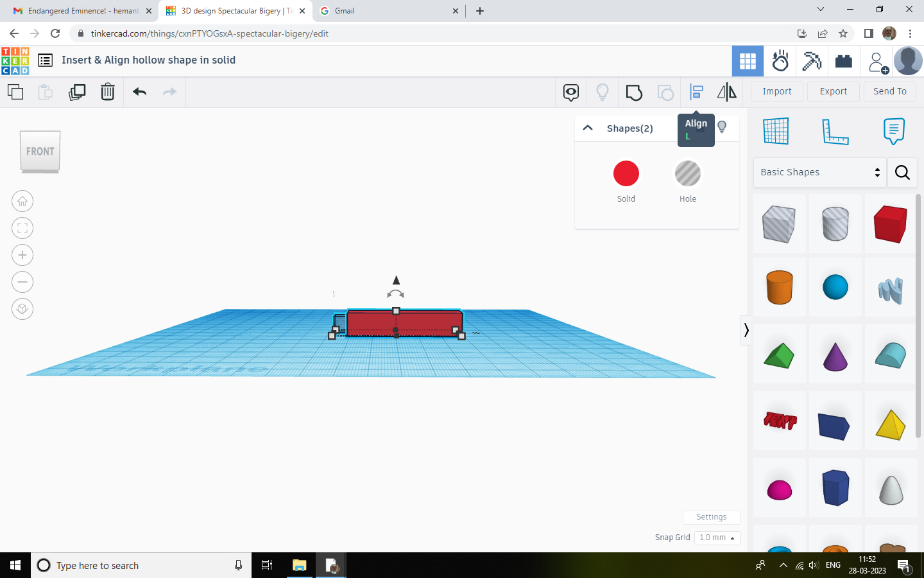The image size is (924, 578).
Task: Group the selected shapes
Action: coord(634,92)
